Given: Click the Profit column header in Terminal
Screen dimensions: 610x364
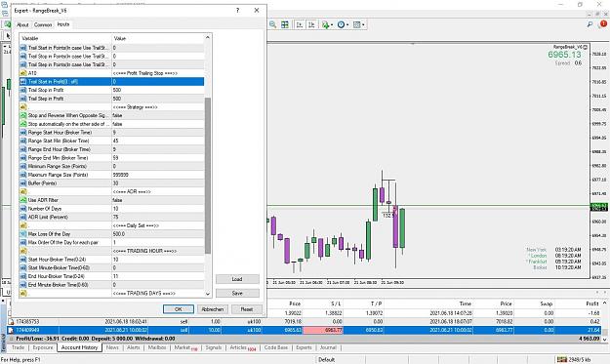Looking at the screenshot, I should coord(592,303).
